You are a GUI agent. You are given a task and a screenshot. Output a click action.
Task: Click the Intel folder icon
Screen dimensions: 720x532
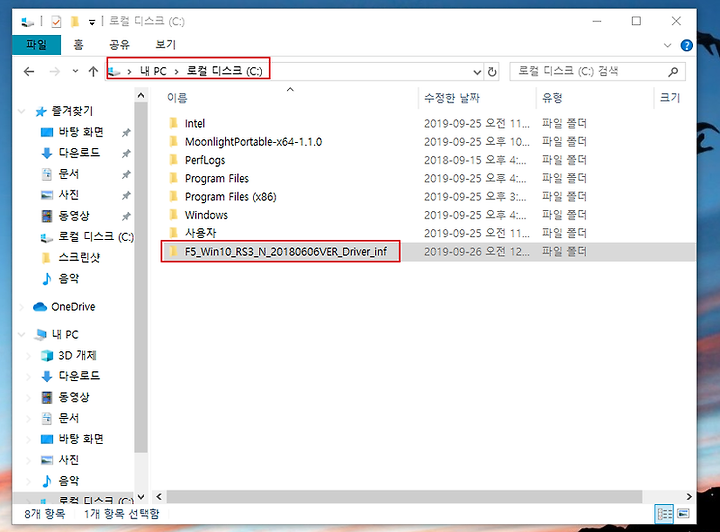tap(174, 123)
